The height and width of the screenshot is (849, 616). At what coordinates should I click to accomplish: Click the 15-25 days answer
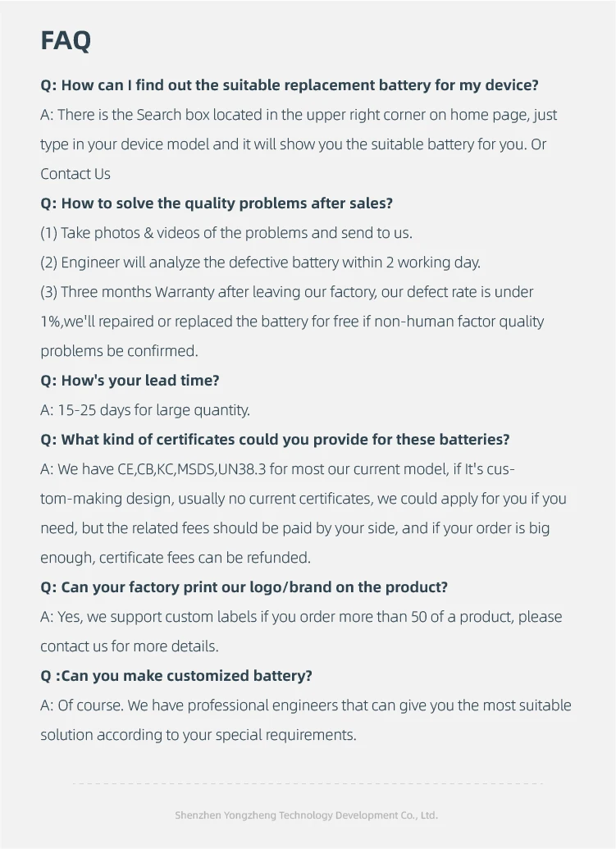tap(145, 410)
